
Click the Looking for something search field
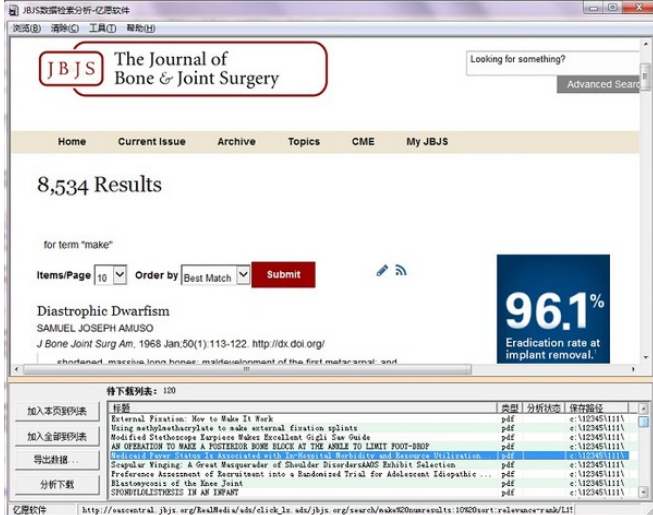coord(553,63)
